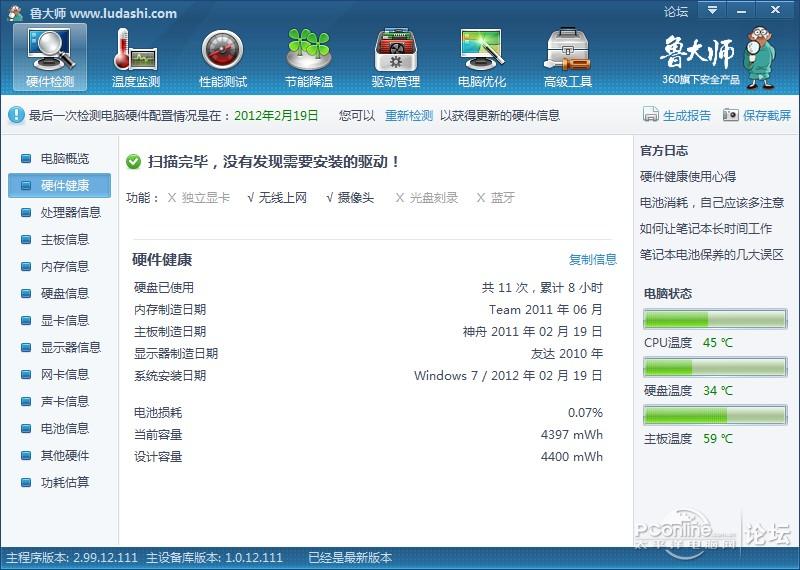Click 重新检测 to rescan hardware

[x=409, y=115]
